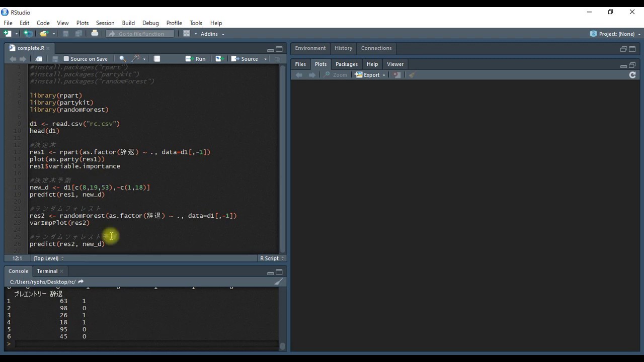Switch to the Terminal tab

pos(47,271)
